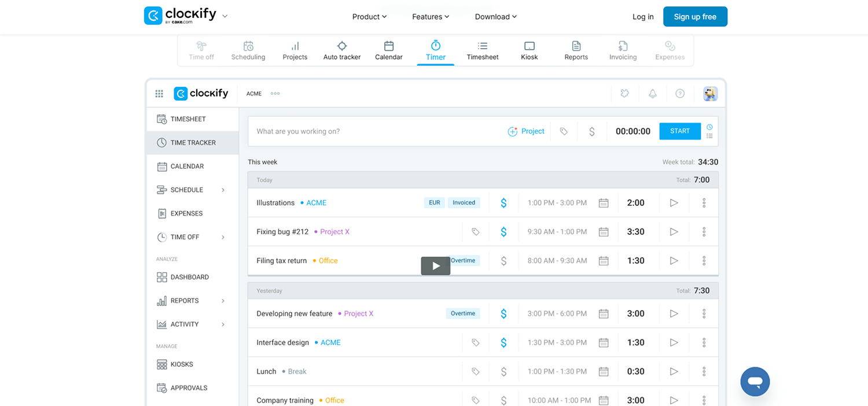Open the apps grid icon beside Clockify
This screenshot has height=406, width=868.
coord(159,94)
